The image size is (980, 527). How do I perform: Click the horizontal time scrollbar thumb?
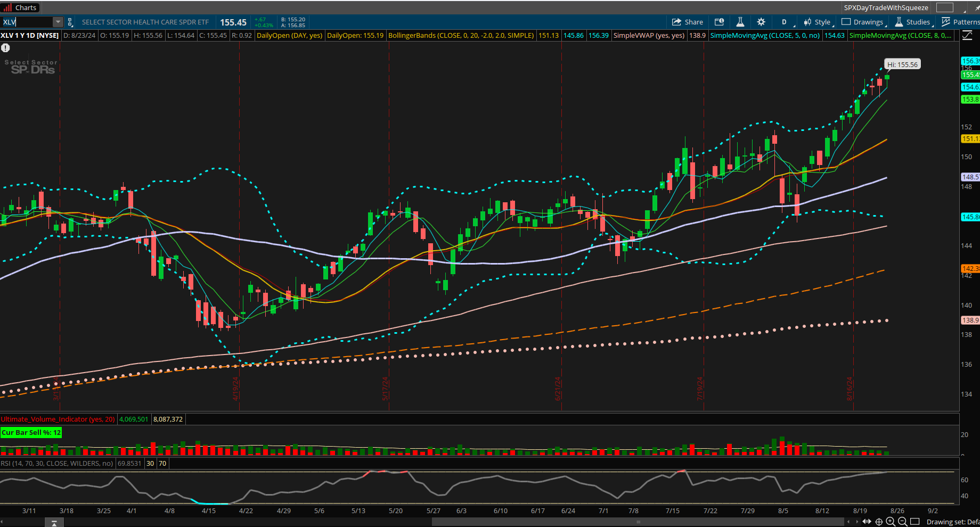638,522
